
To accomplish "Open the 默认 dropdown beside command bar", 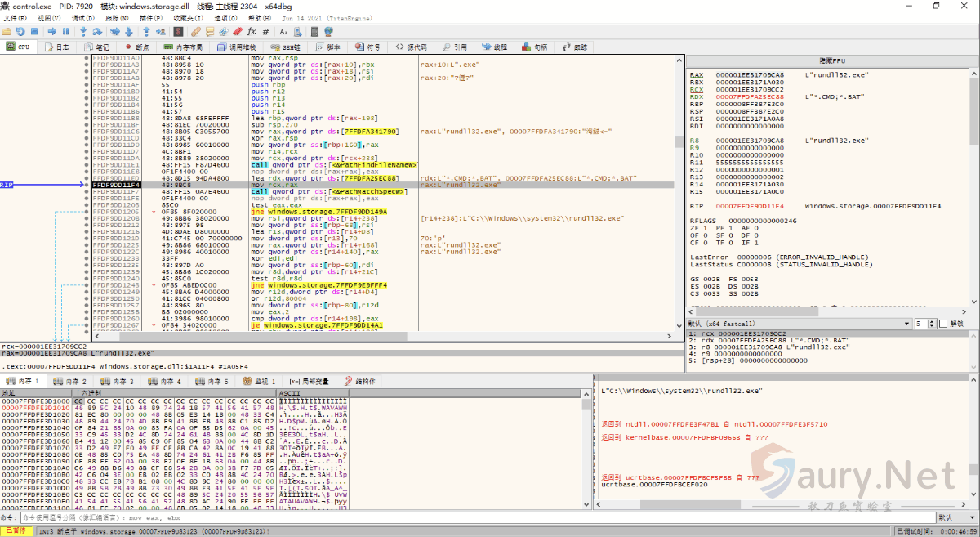I will pos(955,517).
